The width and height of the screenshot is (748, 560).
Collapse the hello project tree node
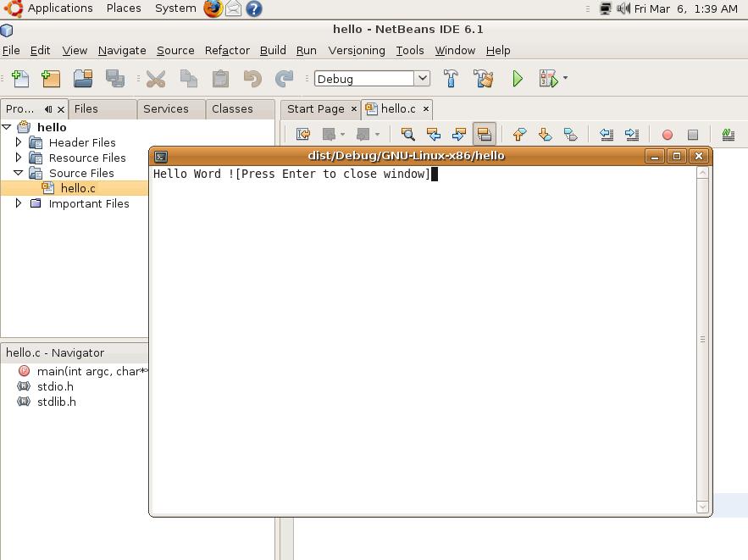[7, 127]
